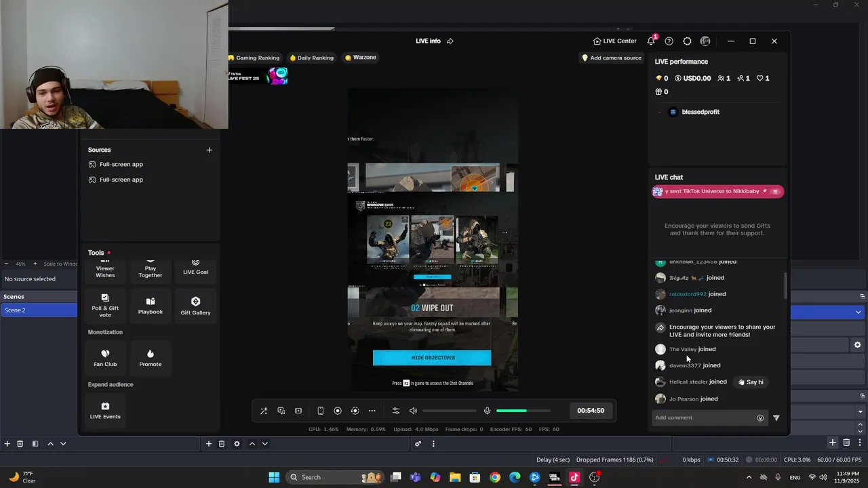The image size is (868, 488).
Task: Click OBS zoom in plus beside 46%
Action: [35, 264]
